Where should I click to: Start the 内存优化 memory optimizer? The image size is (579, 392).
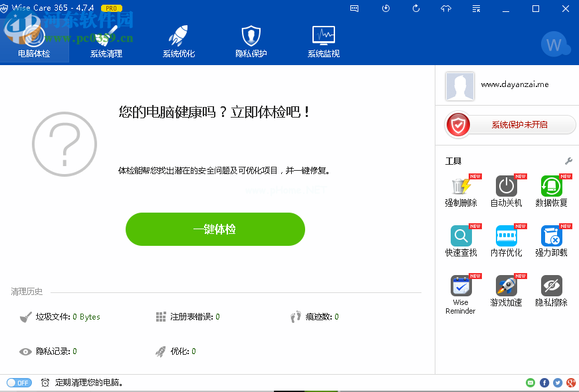coord(506,237)
